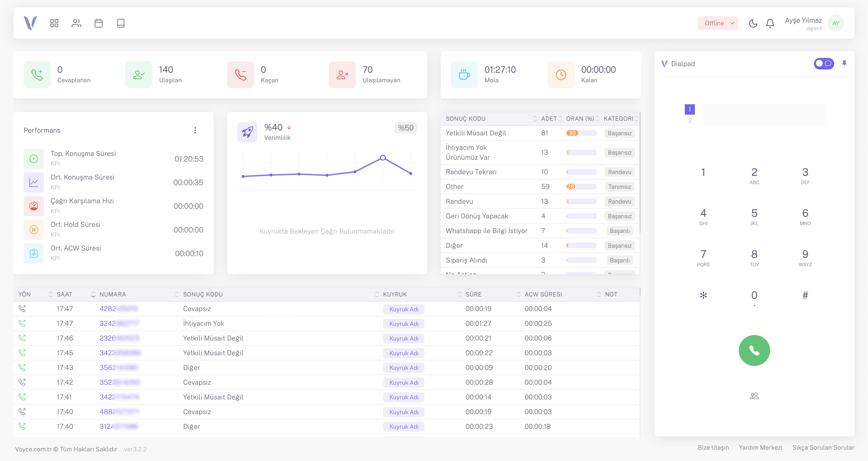Click the AY user avatar

tap(836, 23)
